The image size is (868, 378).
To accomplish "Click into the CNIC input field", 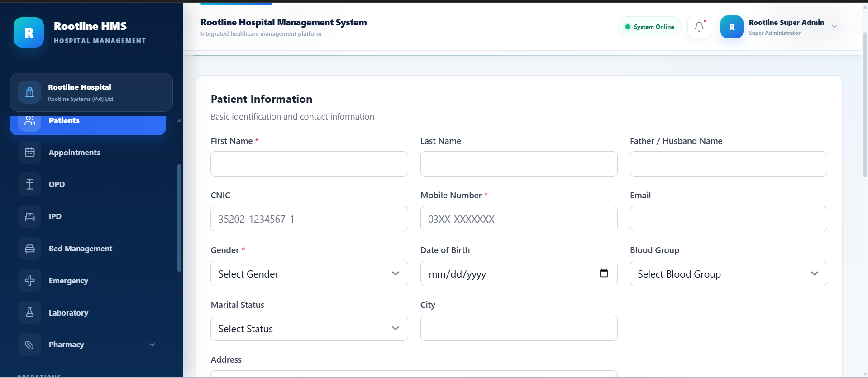I will coord(309,219).
